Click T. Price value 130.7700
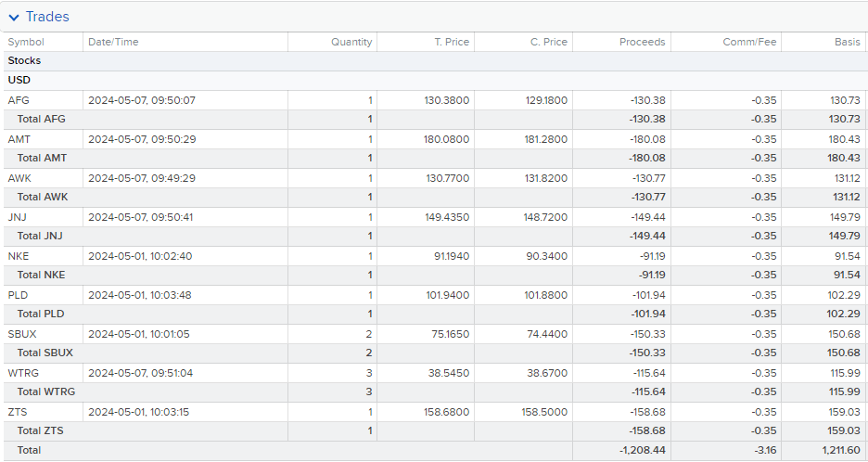 [447, 178]
